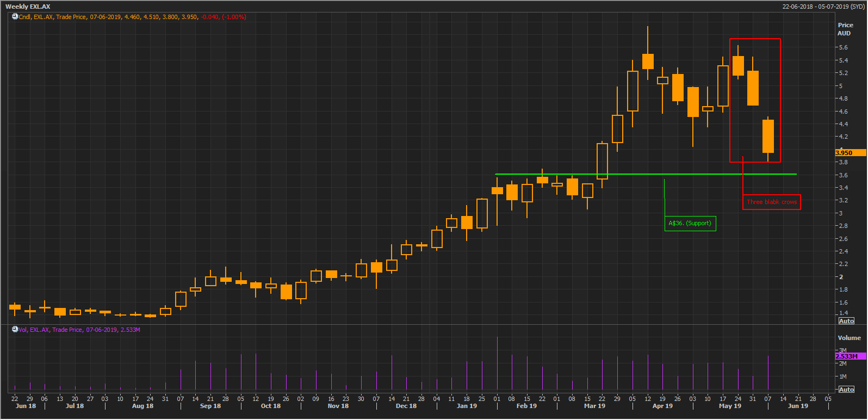Click the (-1.00%) percent change value
This screenshot has width=868, height=420.
(x=234, y=17)
